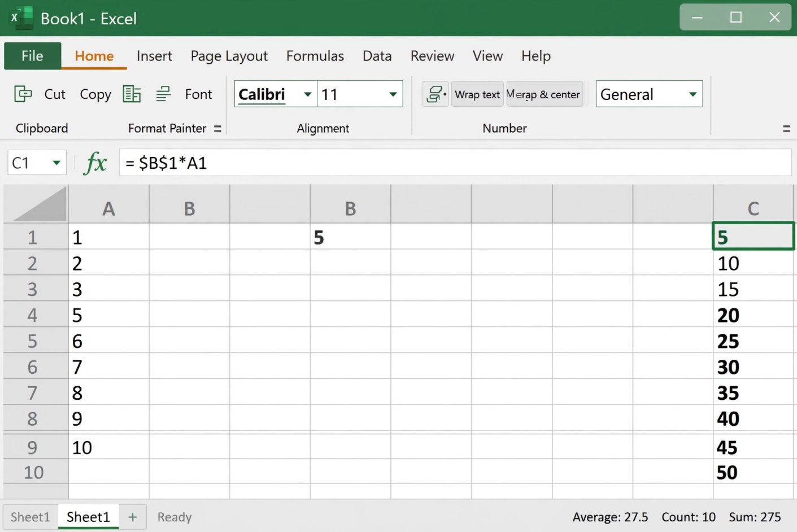Open the Page Layout tab
797x532 pixels.
click(229, 56)
